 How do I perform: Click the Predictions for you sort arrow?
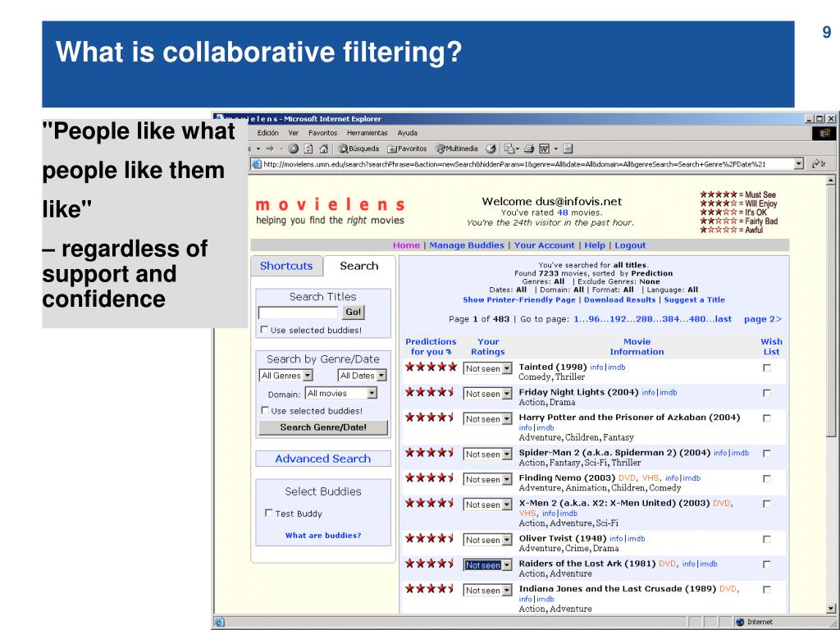pos(449,352)
